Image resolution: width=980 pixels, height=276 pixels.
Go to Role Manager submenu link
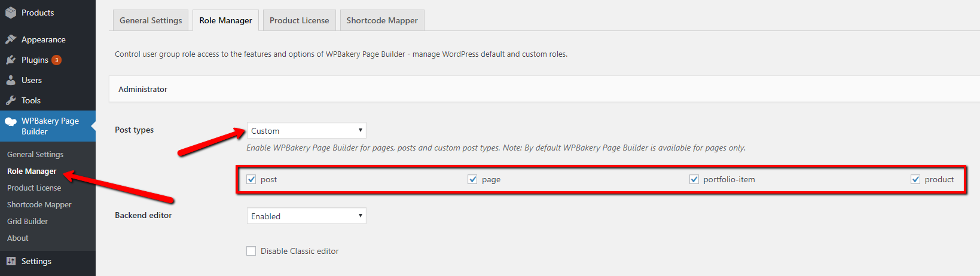(32, 171)
